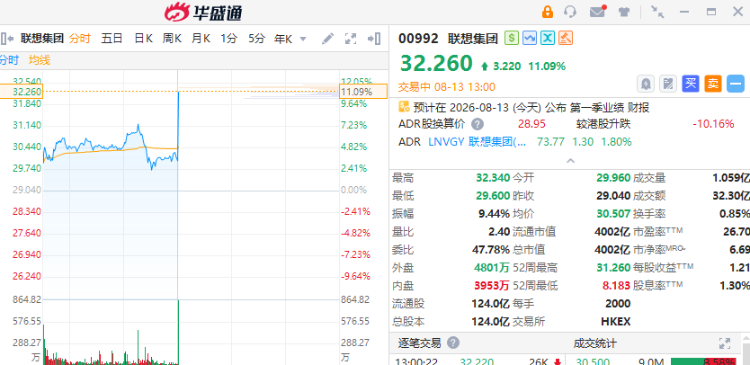Expand chart to fullscreen
750x365 pixels.
tap(351, 39)
